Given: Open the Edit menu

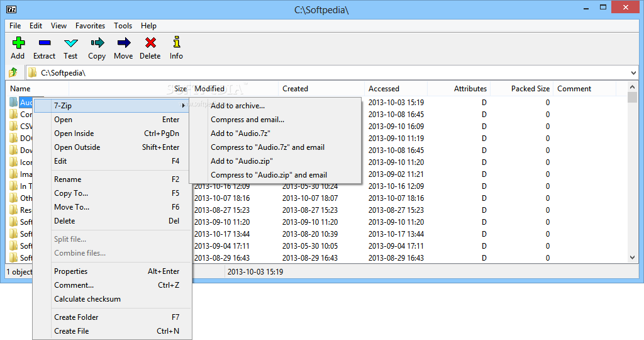Looking at the screenshot, I should [36, 26].
